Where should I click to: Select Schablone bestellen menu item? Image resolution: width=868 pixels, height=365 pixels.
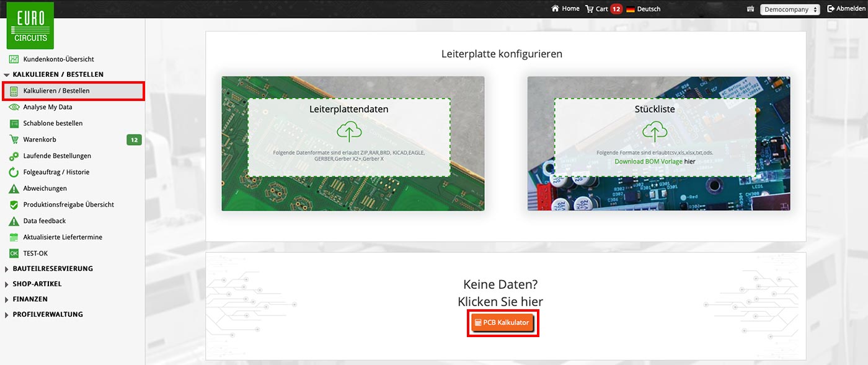tap(53, 123)
